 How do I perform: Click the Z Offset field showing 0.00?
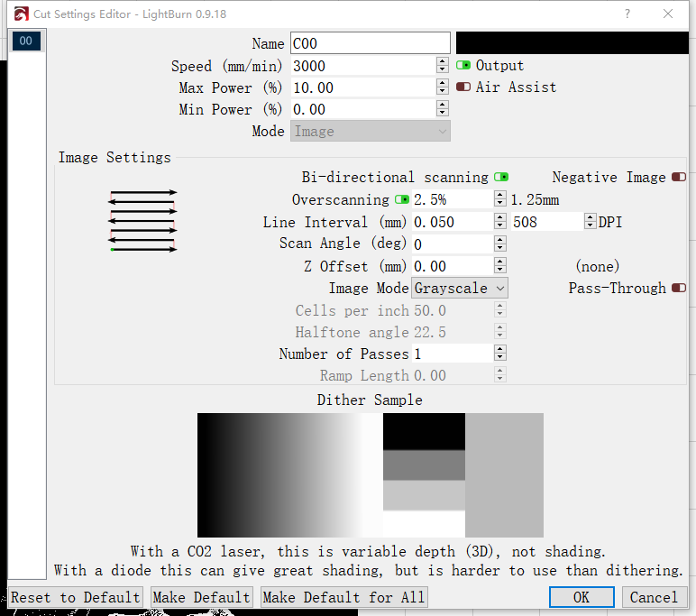453,266
